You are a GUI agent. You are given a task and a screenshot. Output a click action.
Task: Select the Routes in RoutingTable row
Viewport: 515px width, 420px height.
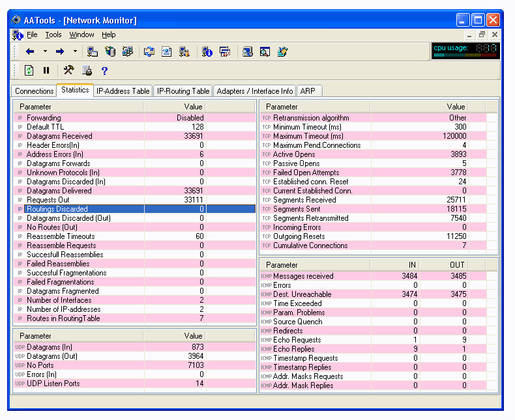tap(135, 318)
